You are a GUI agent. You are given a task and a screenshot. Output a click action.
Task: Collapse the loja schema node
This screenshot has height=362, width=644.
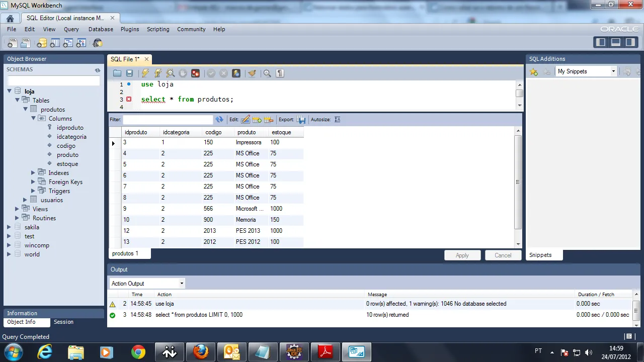(x=9, y=92)
